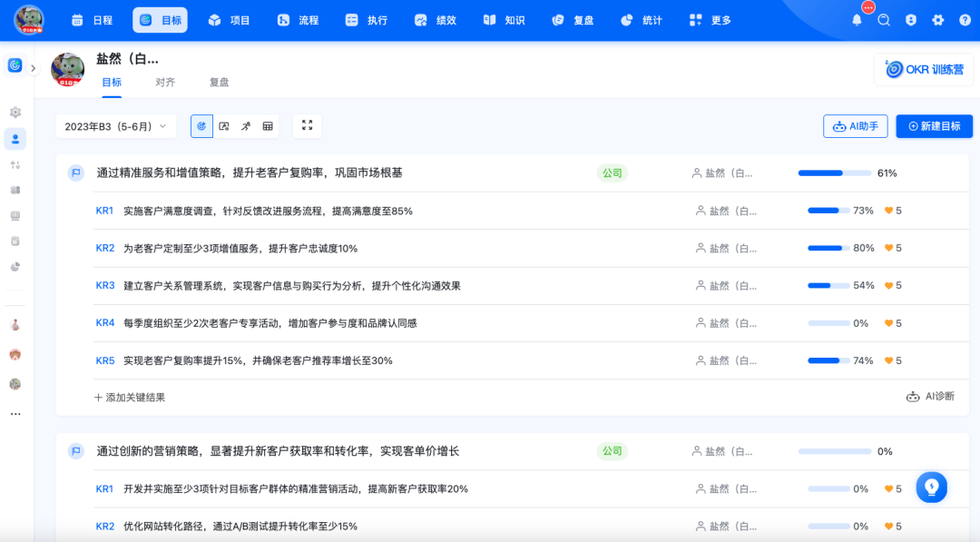Select the person icon in left sidebar
The image size is (980, 542).
pyautogui.click(x=15, y=139)
